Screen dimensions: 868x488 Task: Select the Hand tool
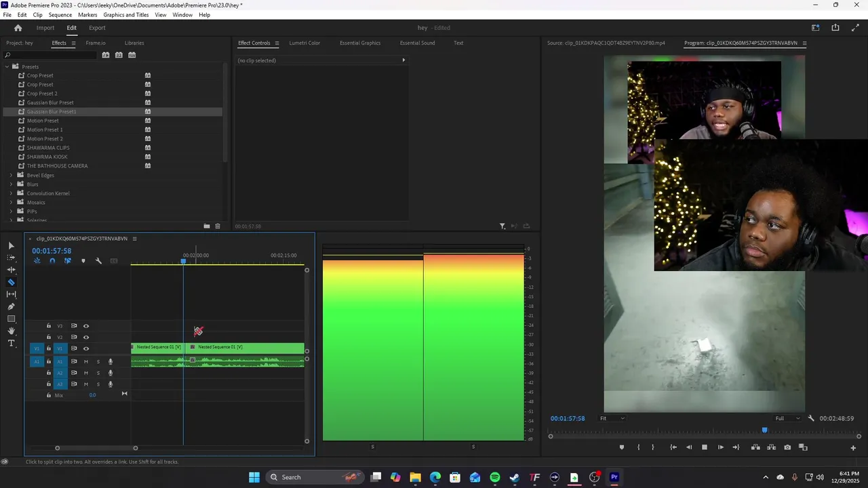pos(12,331)
